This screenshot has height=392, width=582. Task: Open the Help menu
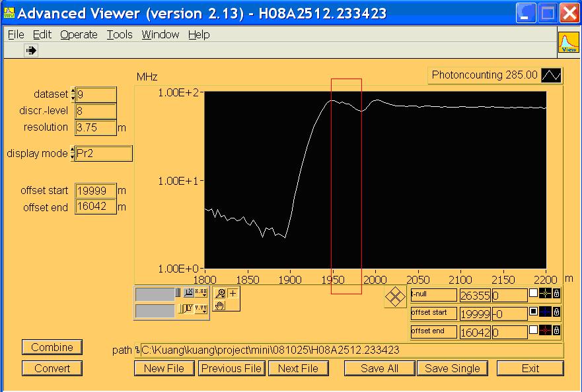(x=199, y=34)
